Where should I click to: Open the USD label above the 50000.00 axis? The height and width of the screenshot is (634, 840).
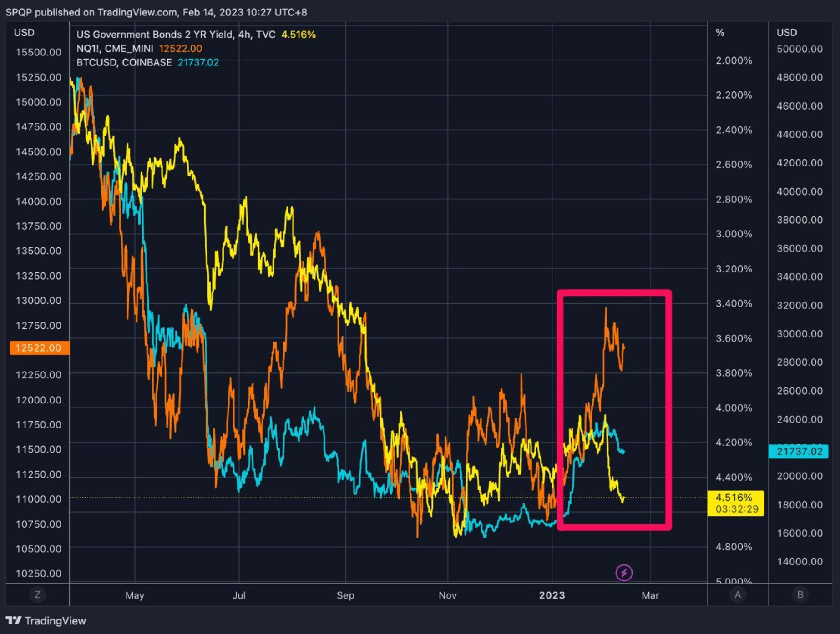[787, 33]
